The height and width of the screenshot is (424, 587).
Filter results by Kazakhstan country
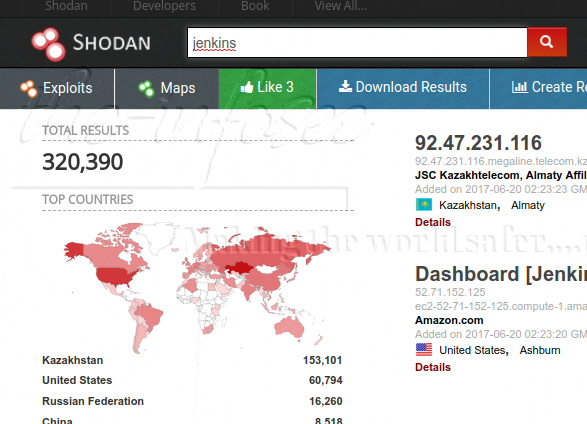click(73, 360)
